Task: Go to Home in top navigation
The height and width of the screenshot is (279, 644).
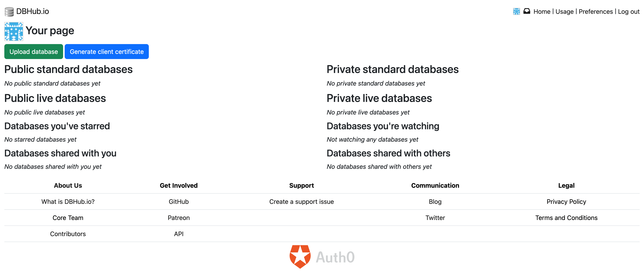Action: (542, 12)
